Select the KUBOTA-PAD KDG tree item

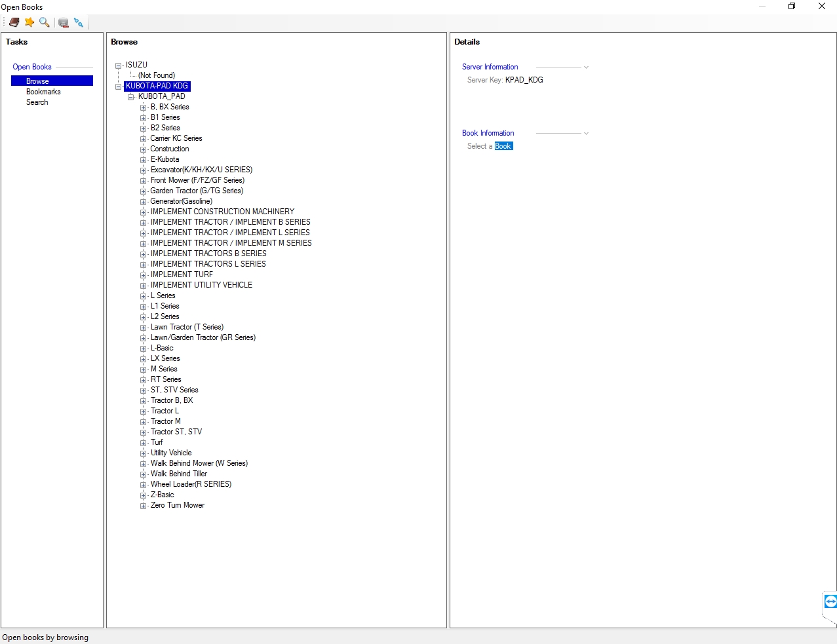click(x=157, y=86)
